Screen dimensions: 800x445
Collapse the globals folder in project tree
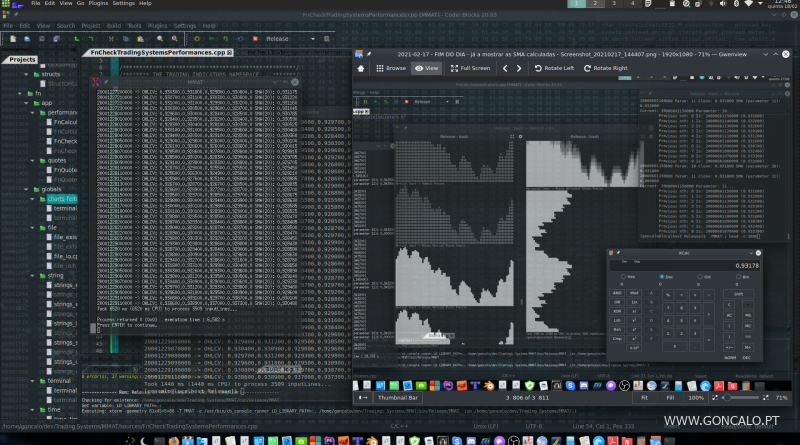28,187
